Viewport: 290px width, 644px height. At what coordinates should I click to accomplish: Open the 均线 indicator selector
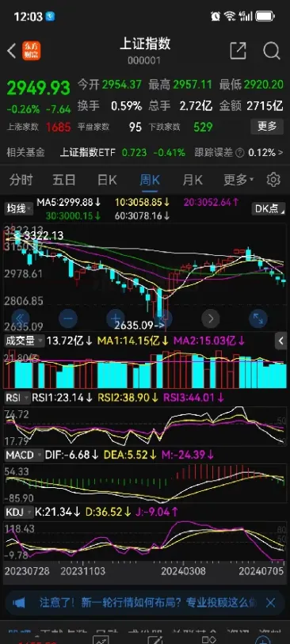coord(18,208)
